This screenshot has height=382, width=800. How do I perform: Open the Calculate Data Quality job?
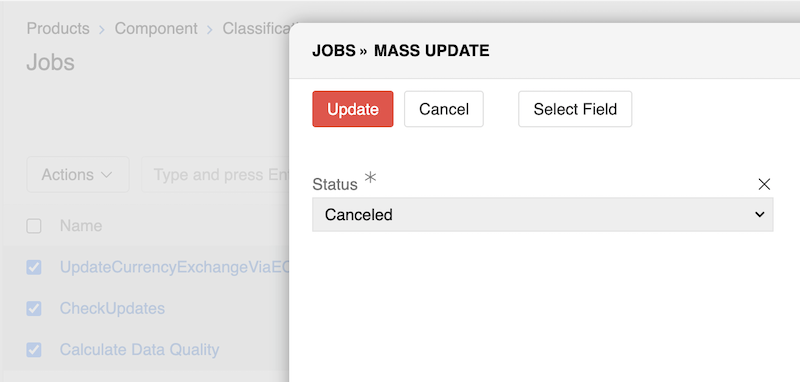pyautogui.click(x=139, y=349)
